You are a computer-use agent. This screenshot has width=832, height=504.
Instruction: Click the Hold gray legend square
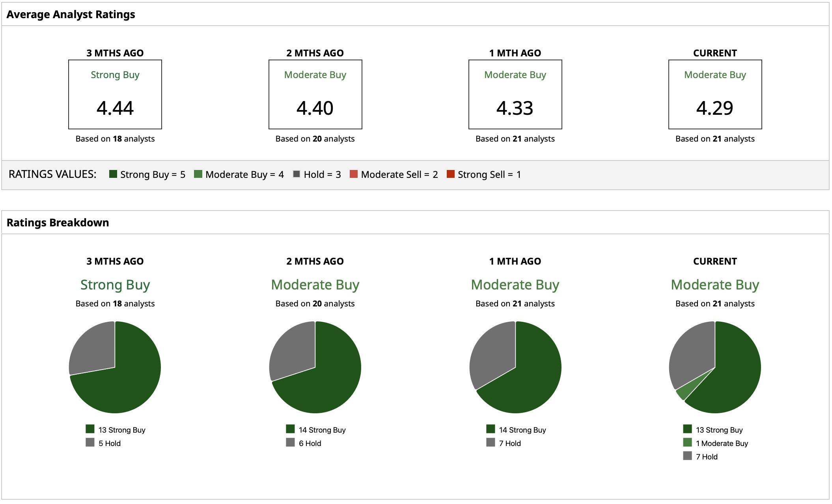[x=297, y=174]
